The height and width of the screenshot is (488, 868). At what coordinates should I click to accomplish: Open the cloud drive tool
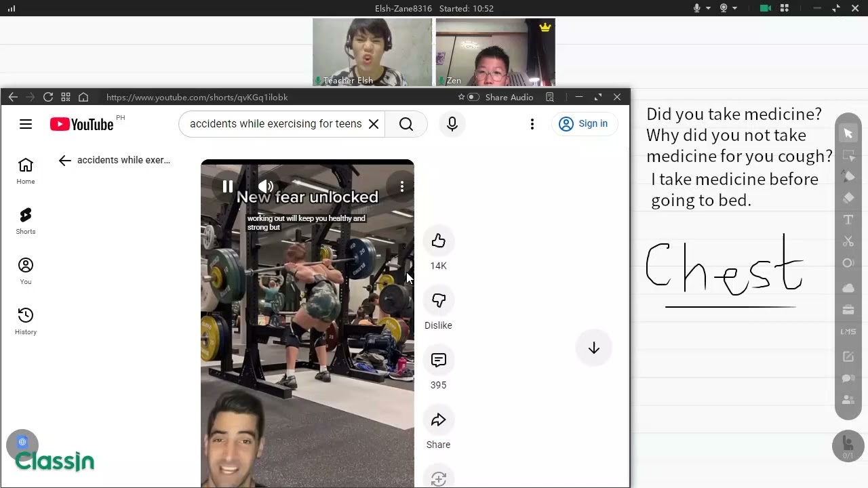(848, 287)
